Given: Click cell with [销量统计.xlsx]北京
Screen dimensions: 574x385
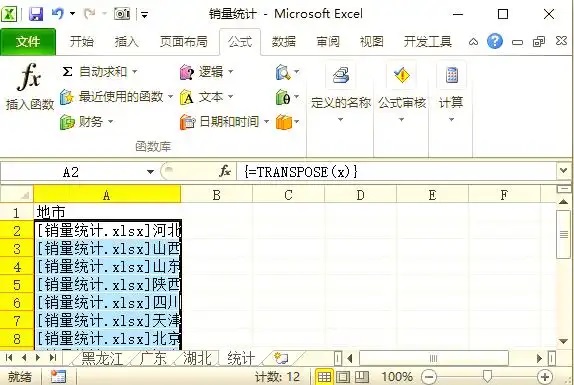Looking at the screenshot, I should click(108, 339).
